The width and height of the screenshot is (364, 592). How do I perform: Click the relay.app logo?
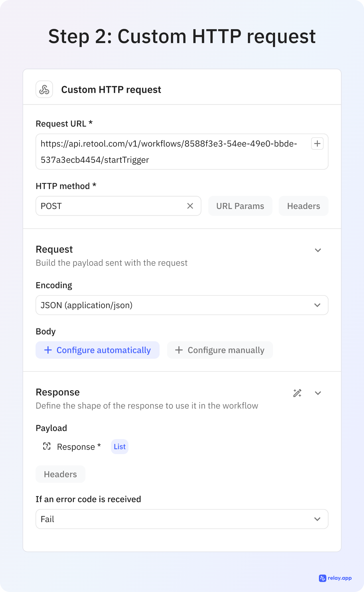(x=335, y=578)
